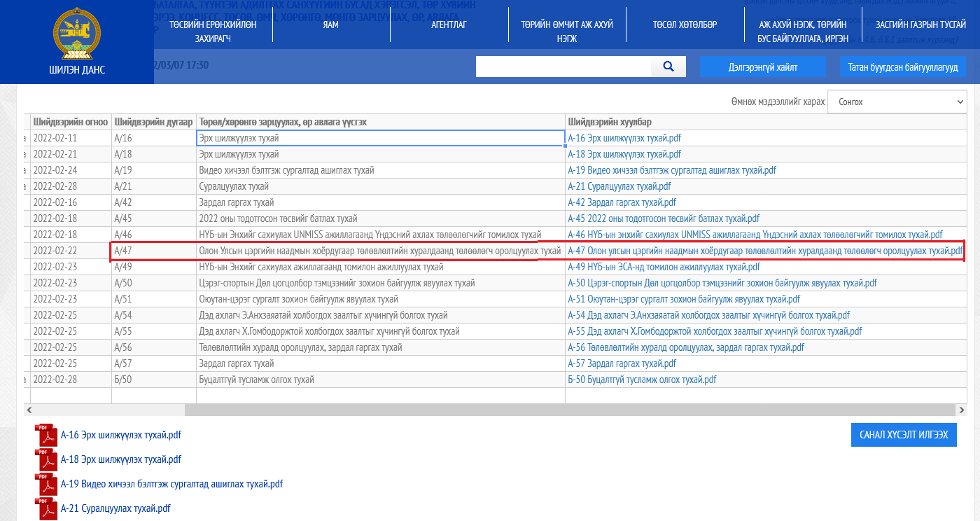Open the Сонгох dropdown for previous info

click(x=898, y=102)
